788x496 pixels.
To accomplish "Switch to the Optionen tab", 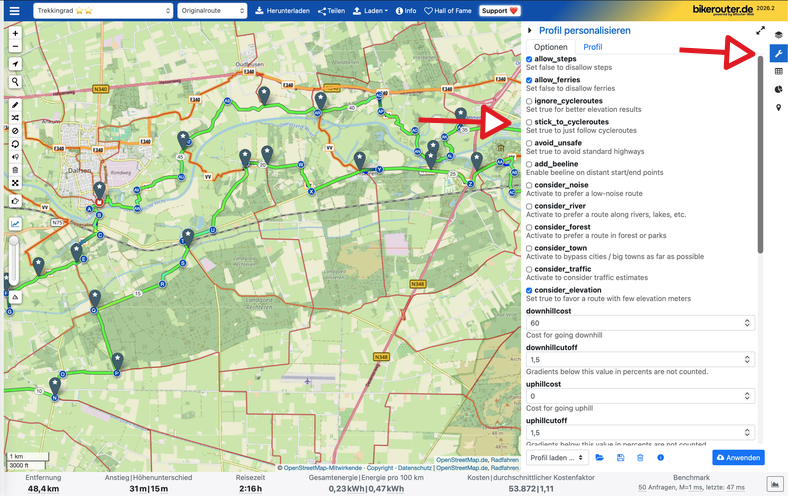I will 550,47.
